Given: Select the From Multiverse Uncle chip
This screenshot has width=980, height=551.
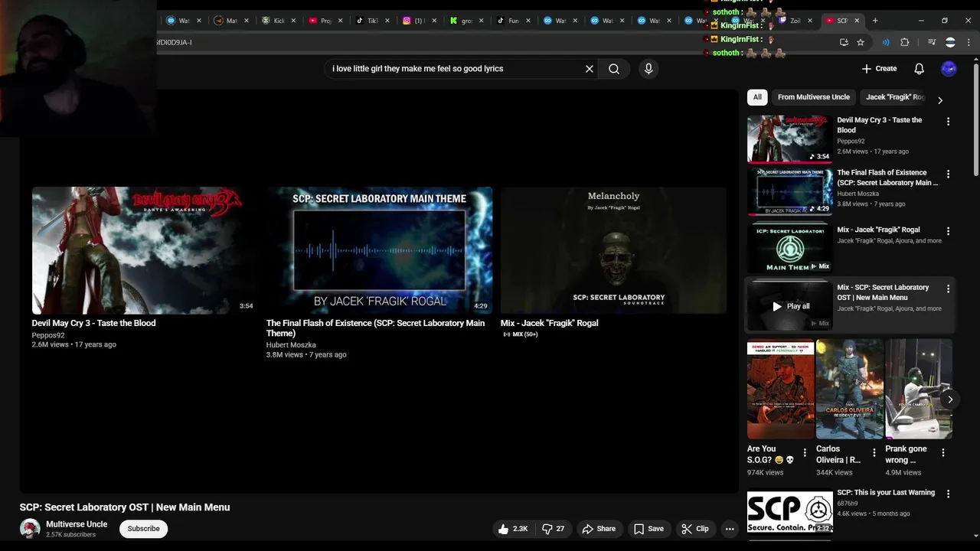Looking at the screenshot, I should click(x=814, y=97).
